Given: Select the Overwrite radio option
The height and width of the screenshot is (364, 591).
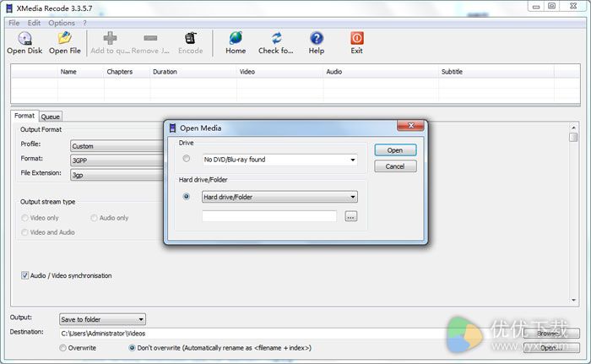Looking at the screenshot, I should [x=63, y=348].
